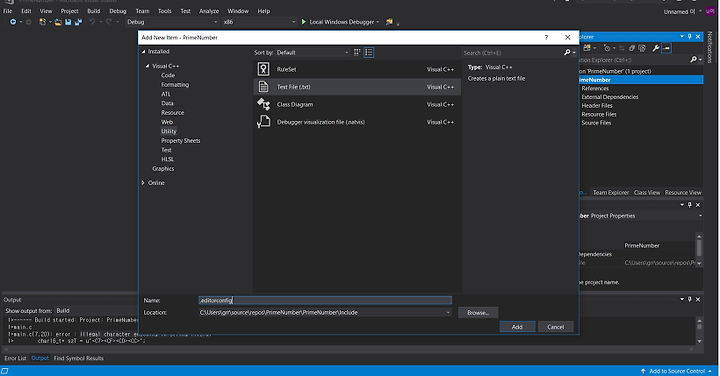This screenshot has height=376, width=720.
Task: Open the Project menu
Action: click(69, 11)
